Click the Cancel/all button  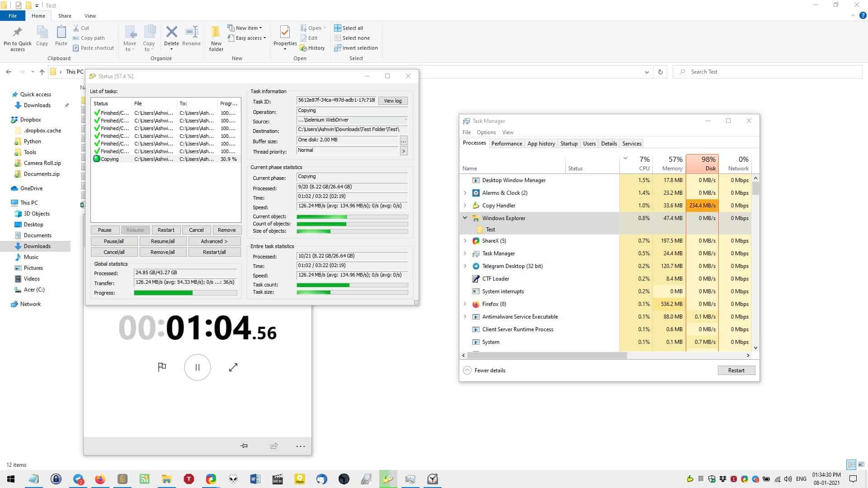coord(114,252)
